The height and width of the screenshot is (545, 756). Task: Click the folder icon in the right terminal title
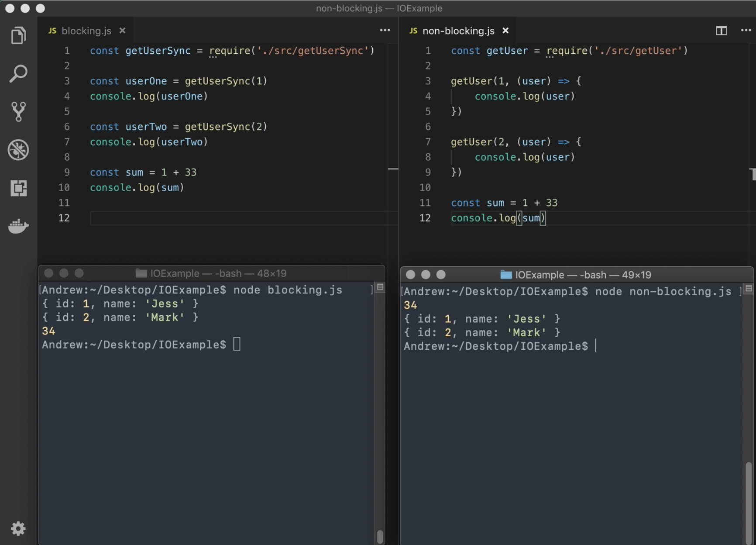click(506, 275)
